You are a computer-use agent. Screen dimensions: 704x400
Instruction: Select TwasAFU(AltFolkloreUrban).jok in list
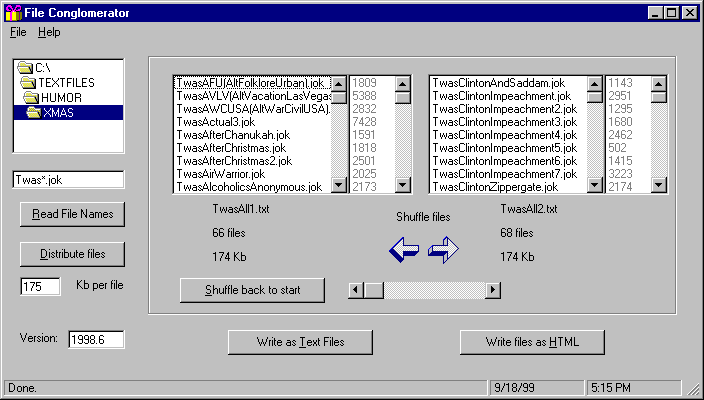coord(252,83)
